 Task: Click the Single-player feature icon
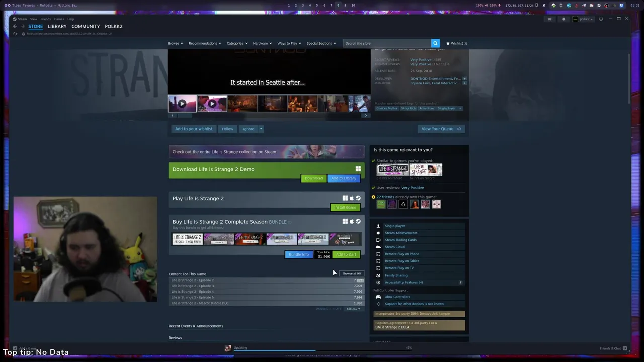[378, 226]
